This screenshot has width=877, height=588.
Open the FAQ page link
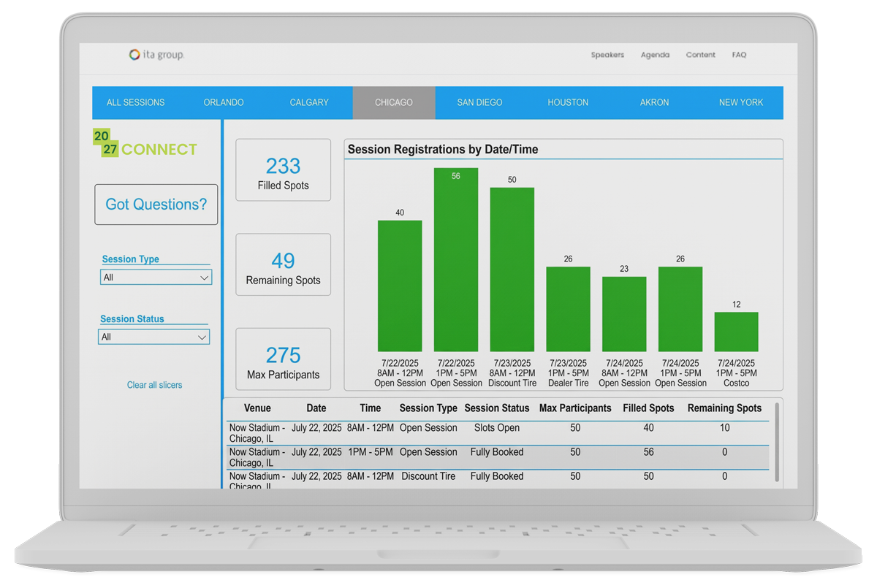(x=739, y=55)
